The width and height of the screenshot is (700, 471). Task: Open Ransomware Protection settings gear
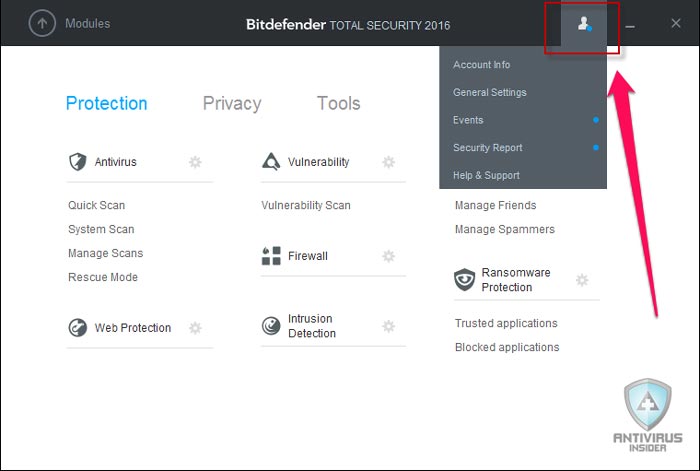click(582, 280)
